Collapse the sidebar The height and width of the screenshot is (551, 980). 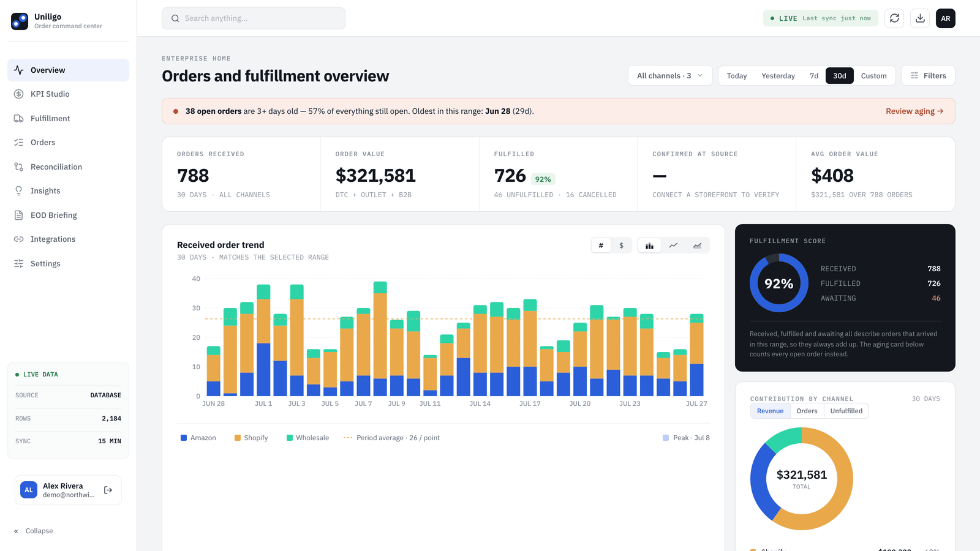[x=34, y=531]
